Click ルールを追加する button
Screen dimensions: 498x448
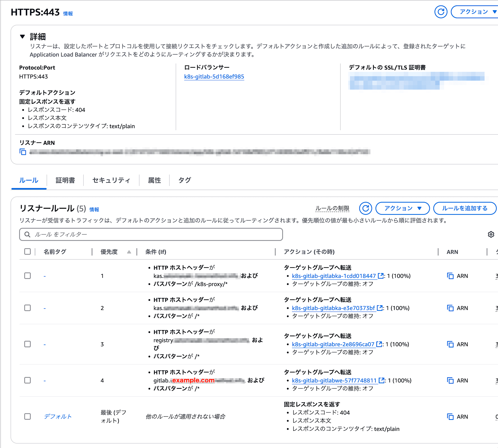pyautogui.click(x=465, y=208)
